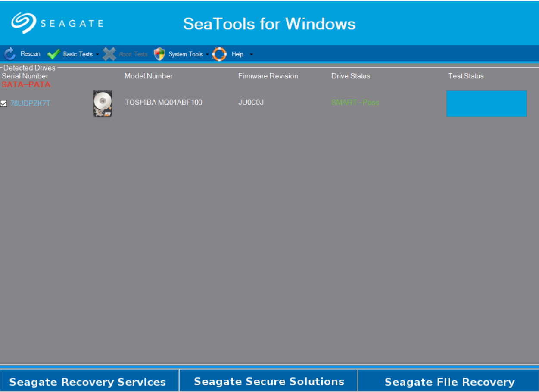The image size is (539, 392).
Task: Click the red SATA–PATA label
Action: pyautogui.click(x=26, y=84)
